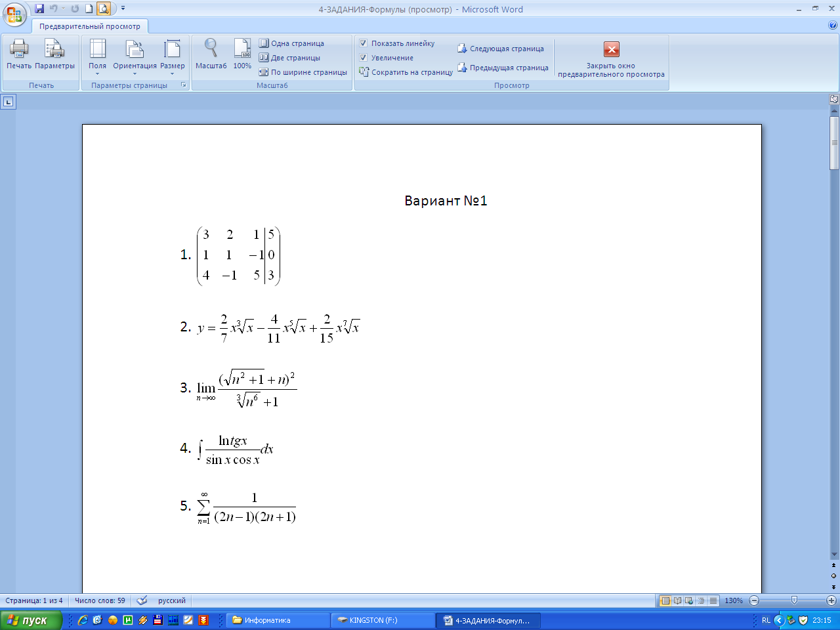The width and height of the screenshot is (840, 630).
Task: Click the Вариант №1 heading
Action: (446, 201)
